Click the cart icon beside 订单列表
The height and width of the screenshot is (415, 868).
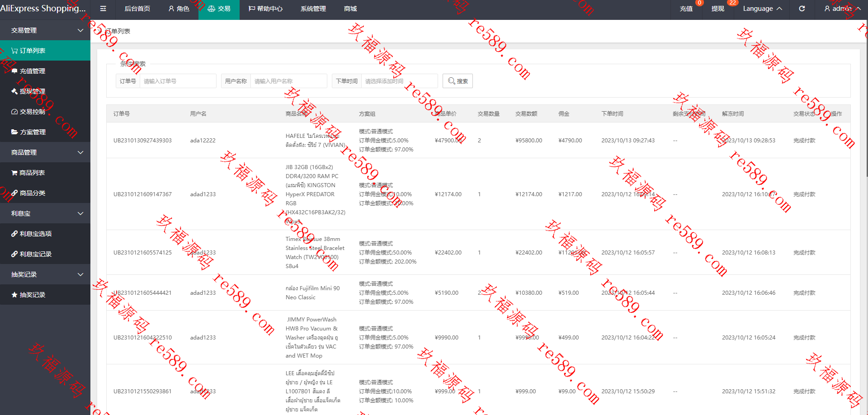click(x=14, y=51)
